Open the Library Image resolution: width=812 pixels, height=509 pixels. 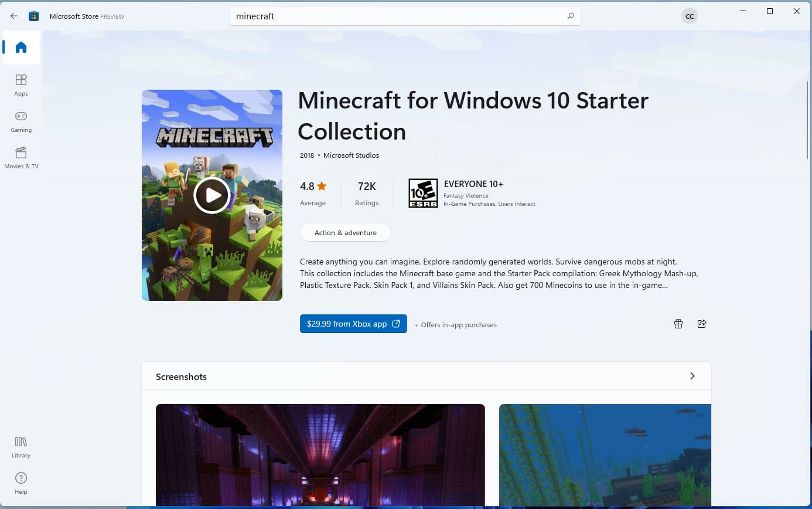21,447
